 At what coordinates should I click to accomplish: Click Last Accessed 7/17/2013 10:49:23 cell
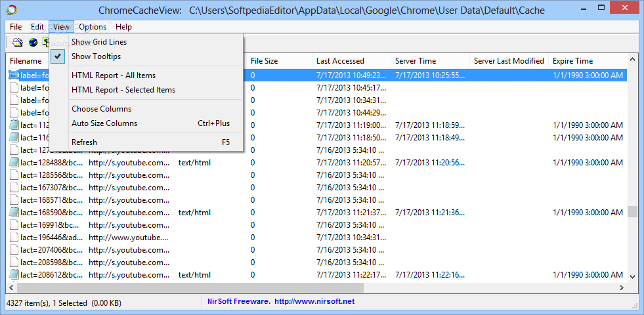pyautogui.click(x=351, y=75)
